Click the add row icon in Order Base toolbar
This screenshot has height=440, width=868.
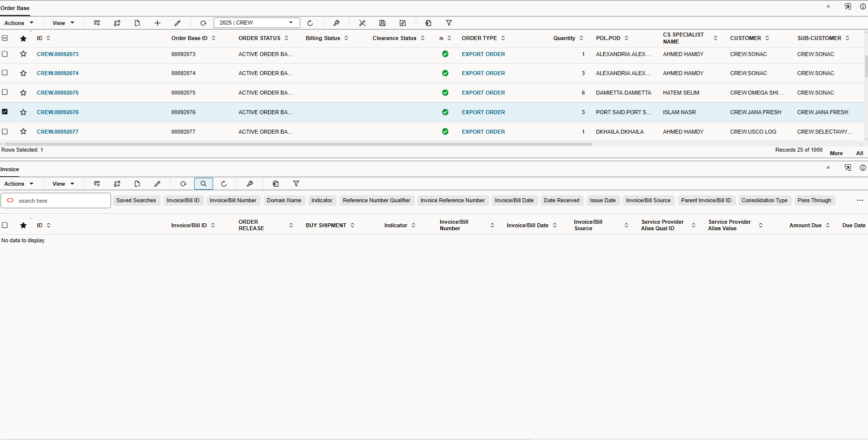tap(97, 23)
